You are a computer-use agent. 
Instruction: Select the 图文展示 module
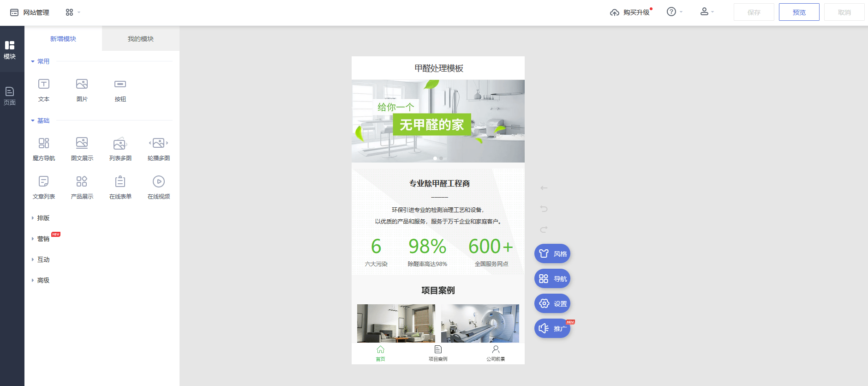82,149
